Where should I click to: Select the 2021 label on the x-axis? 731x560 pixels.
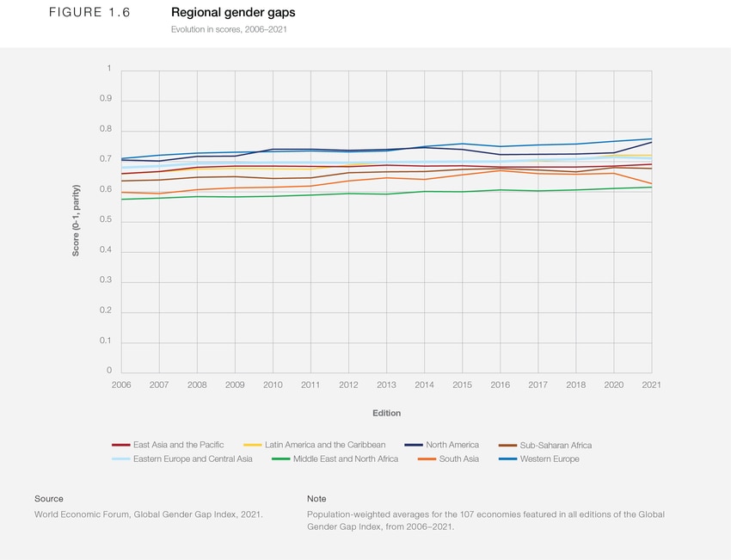(652, 385)
